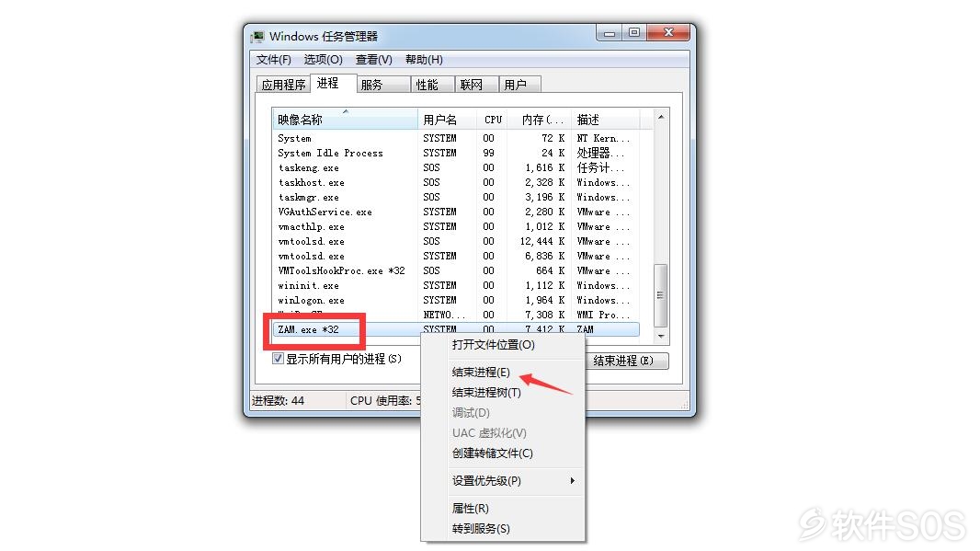Open the 文件(F) menu
Image resolution: width=980 pixels, height=551 pixels.
tap(274, 60)
